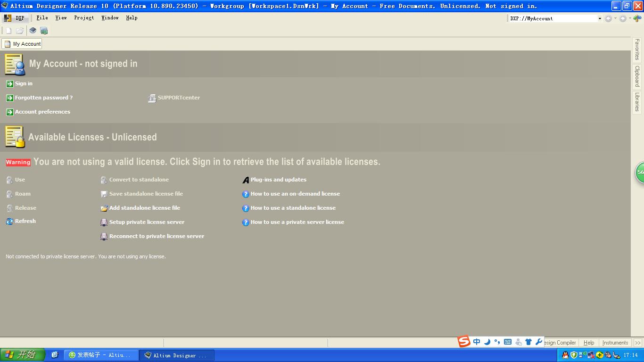
Task: Open the Project menu
Action: tap(84, 18)
